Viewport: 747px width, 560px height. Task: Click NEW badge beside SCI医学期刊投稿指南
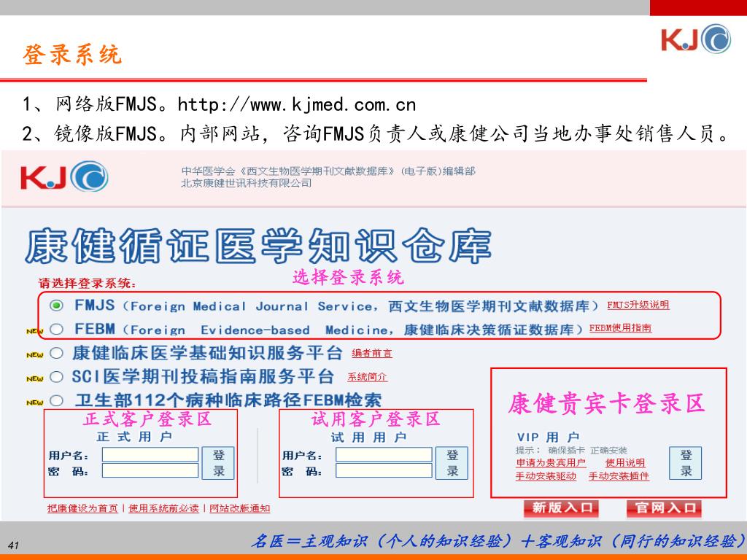tap(35, 378)
